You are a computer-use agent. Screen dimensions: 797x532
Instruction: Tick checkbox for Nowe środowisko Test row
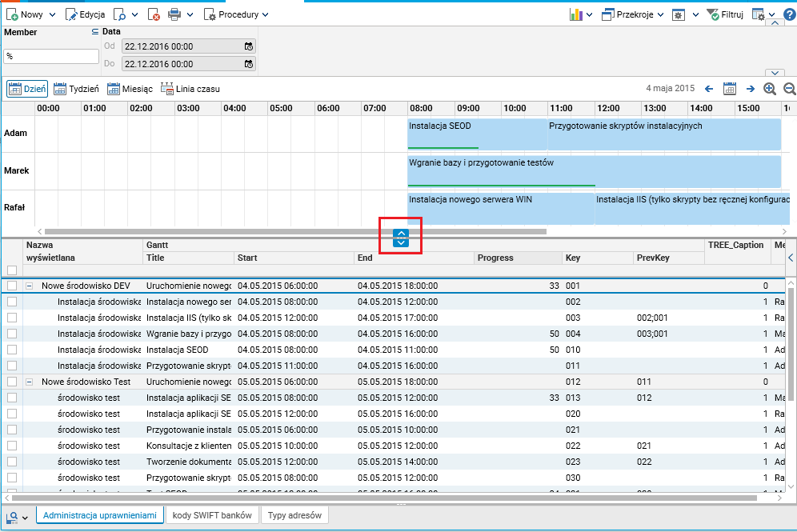12,382
